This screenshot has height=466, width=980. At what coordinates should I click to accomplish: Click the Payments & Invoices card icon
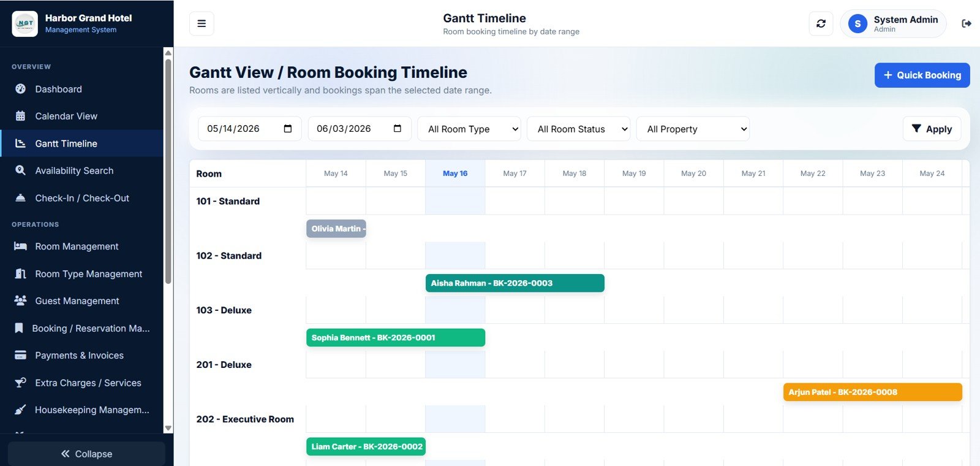[x=20, y=355]
